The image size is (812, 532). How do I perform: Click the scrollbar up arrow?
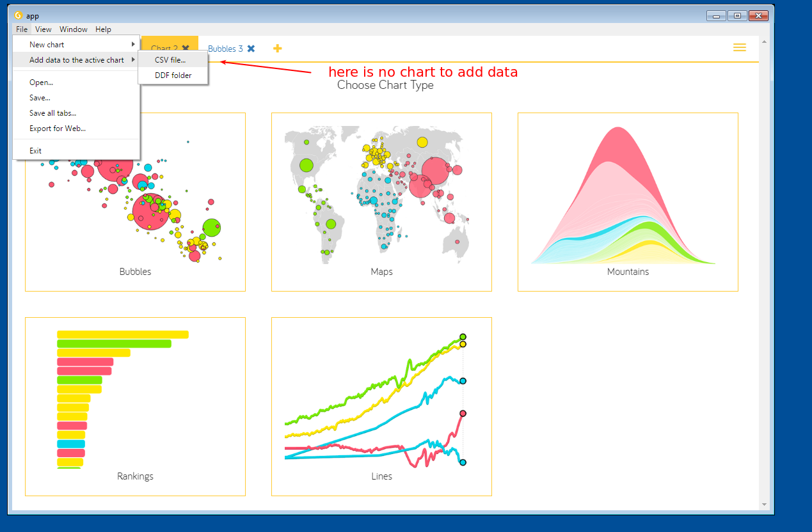763,40
